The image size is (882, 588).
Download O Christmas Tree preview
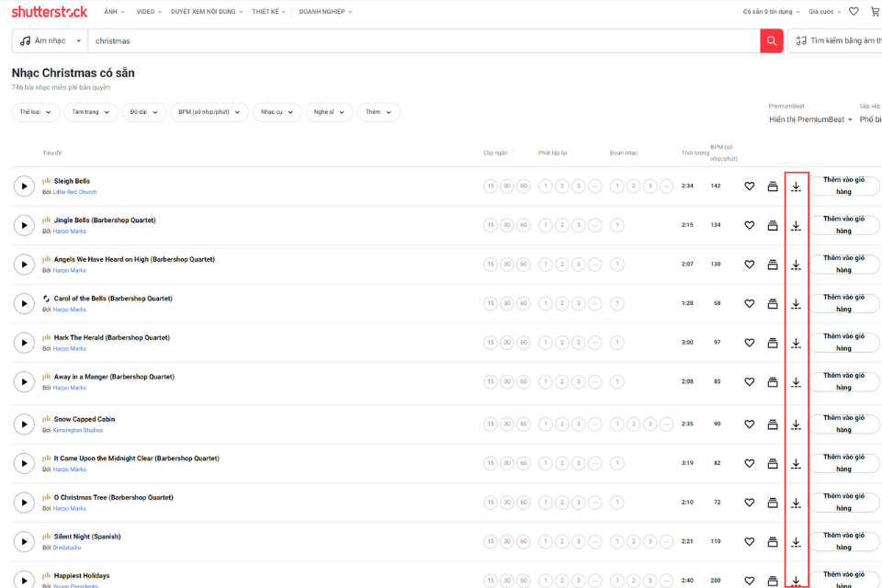click(x=796, y=503)
